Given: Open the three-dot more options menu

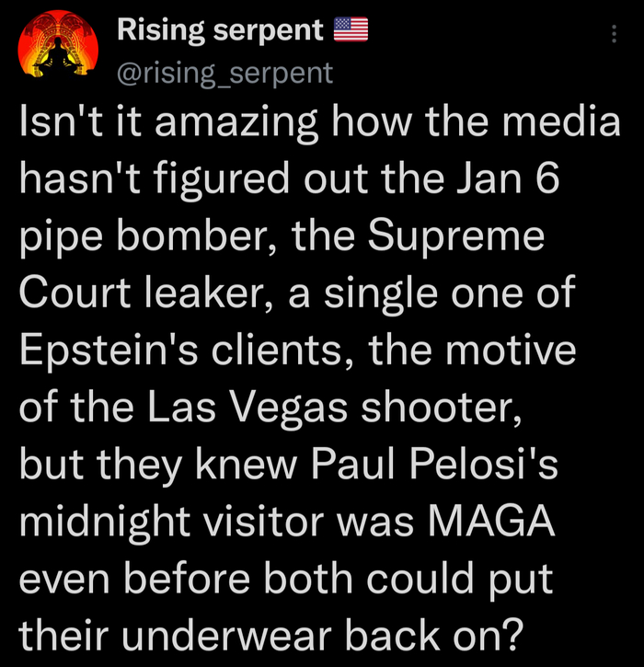Looking at the screenshot, I should (614, 35).
